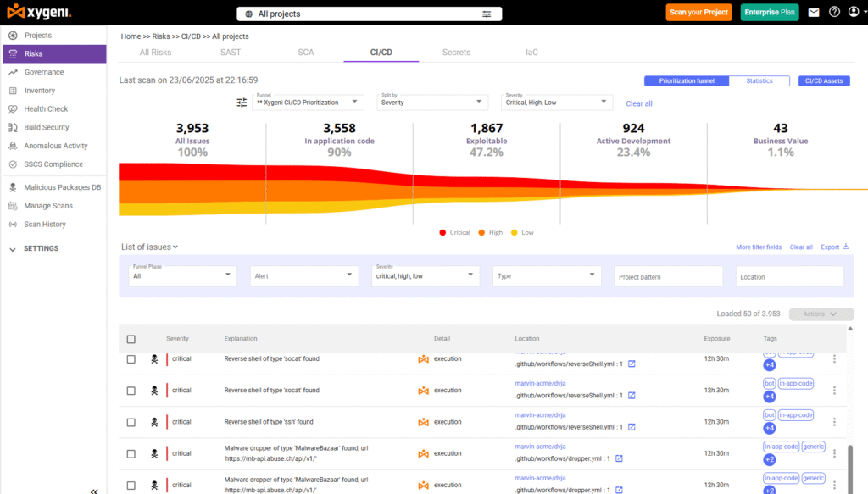Open the Funnel Phase All dropdown
This screenshot has height=494, width=868.
pyautogui.click(x=183, y=275)
